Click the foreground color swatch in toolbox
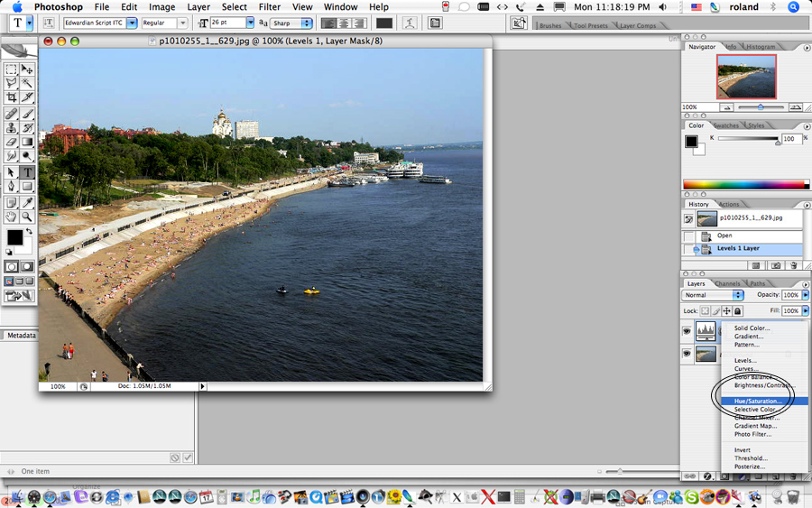This screenshot has width=812, height=508. coord(14,237)
